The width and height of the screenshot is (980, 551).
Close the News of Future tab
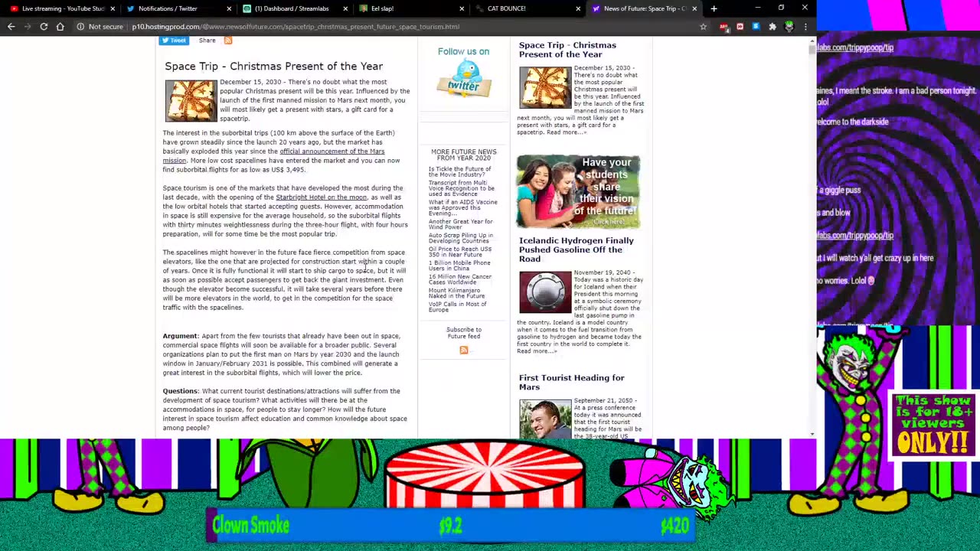(x=694, y=8)
